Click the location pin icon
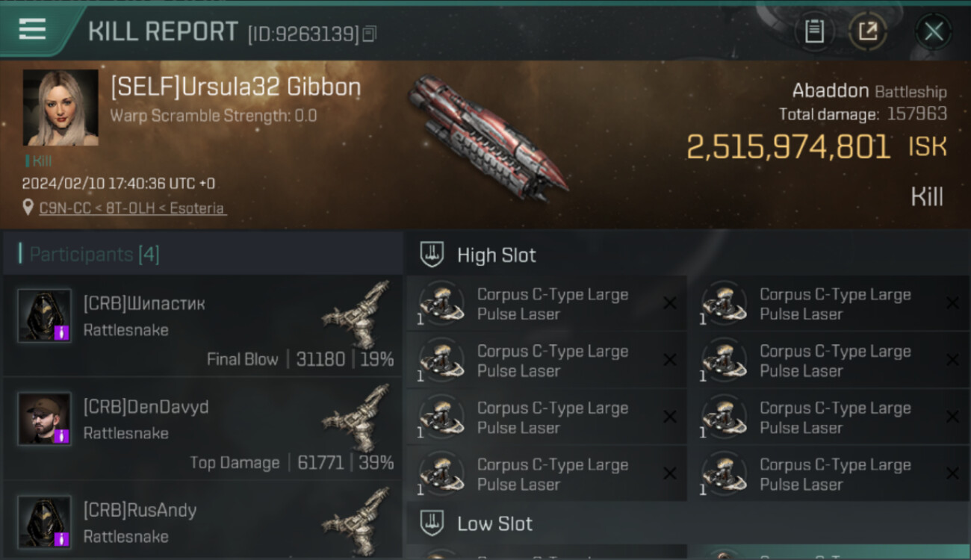The width and height of the screenshot is (971, 560). tap(28, 208)
